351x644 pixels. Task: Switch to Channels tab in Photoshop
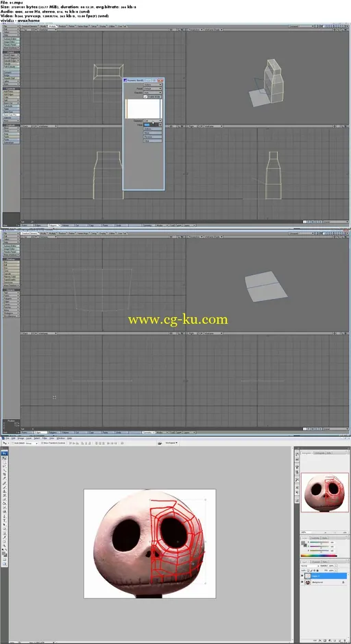click(x=316, y=562)
